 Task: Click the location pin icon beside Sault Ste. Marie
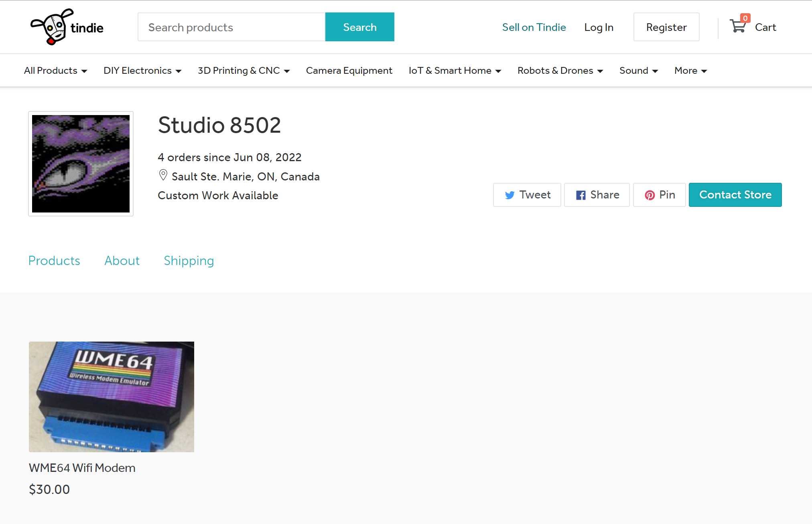(163, 175)
